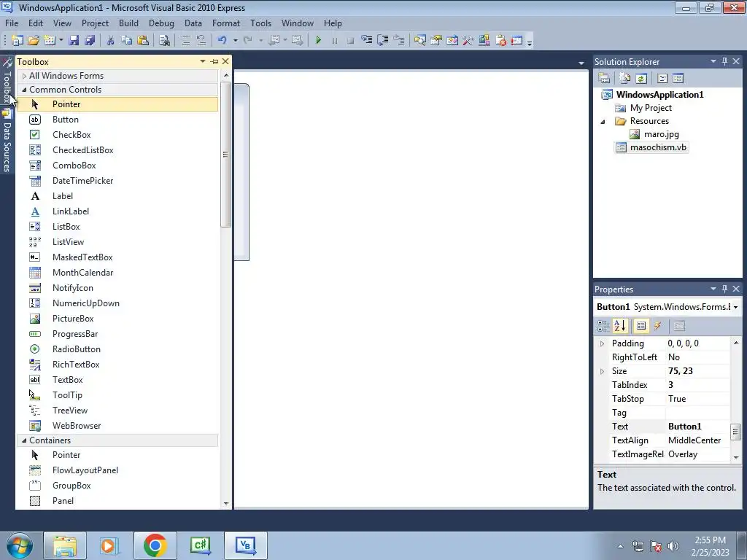Expand the Padding property

[x=602, y=344]
